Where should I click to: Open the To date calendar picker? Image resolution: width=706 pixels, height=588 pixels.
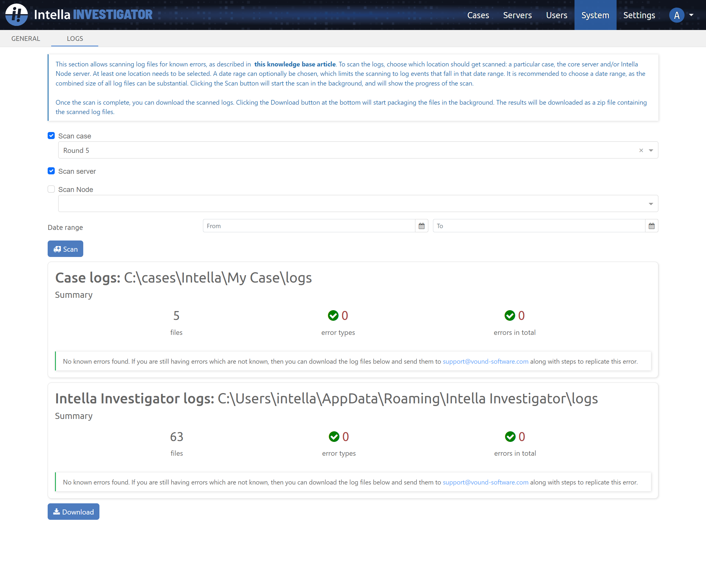click(x=652, y=226)
